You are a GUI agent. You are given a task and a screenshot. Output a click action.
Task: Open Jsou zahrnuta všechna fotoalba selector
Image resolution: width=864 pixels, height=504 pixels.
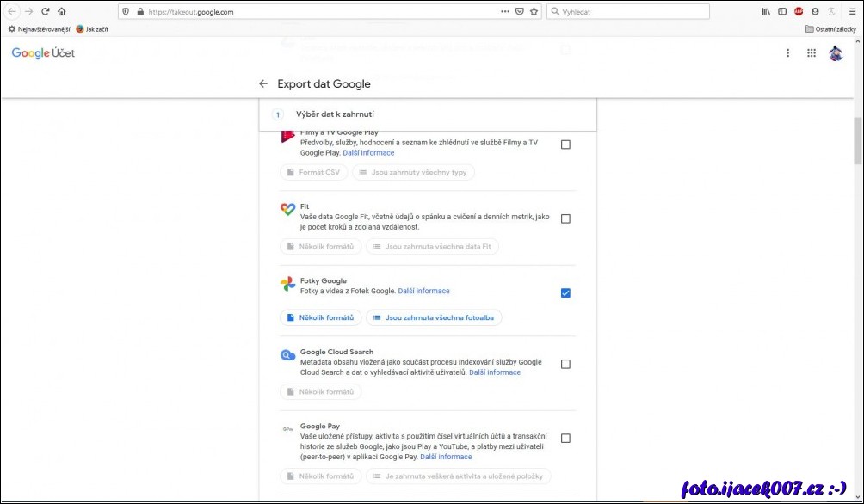pos(434,317)
